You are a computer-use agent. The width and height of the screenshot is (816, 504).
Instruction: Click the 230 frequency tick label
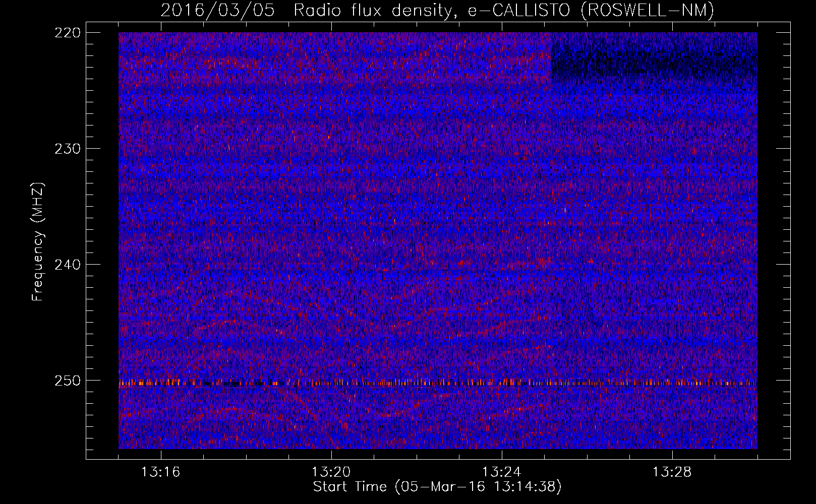coord(67,149)
